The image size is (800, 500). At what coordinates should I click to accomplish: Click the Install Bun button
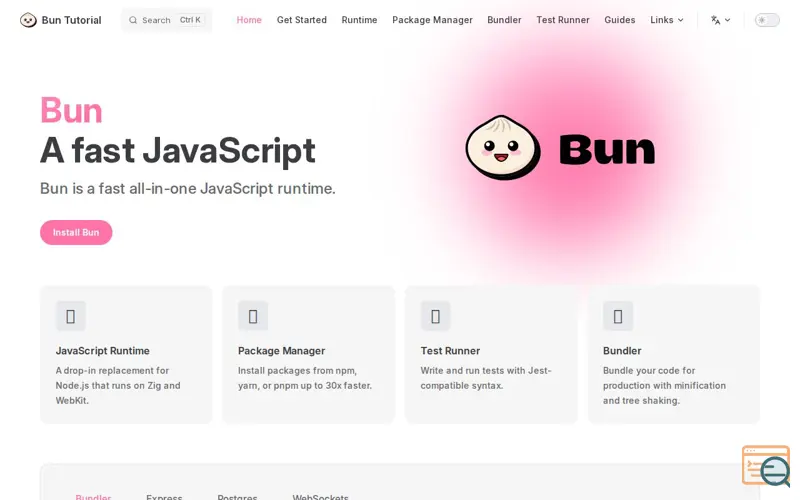click(x=76, y=232)
